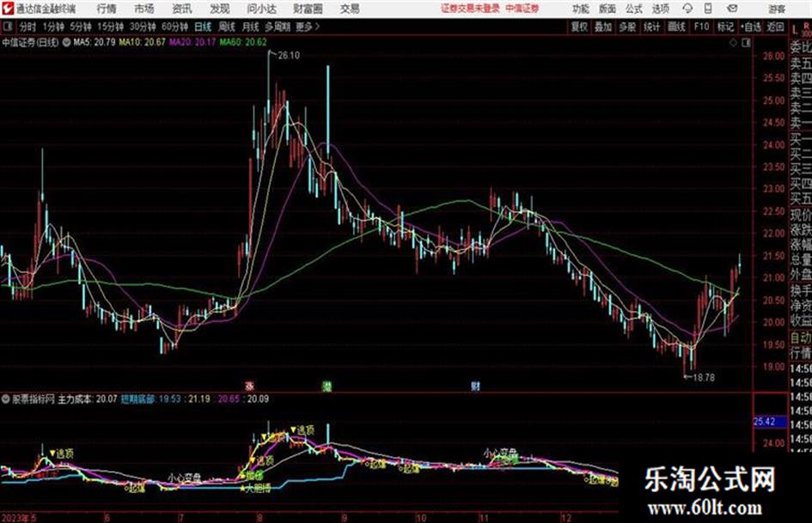Click the 叠加 overlay button

(x=603, y=27)
